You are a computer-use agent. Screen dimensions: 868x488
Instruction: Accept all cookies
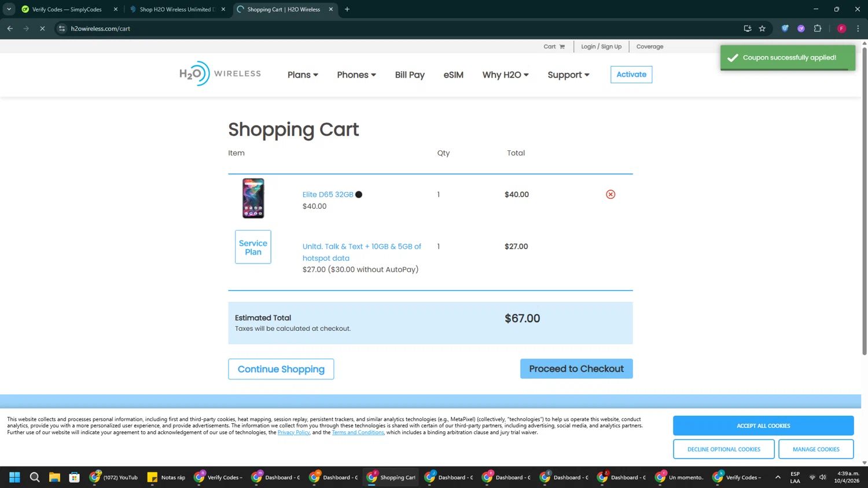[x=763, y=426]
